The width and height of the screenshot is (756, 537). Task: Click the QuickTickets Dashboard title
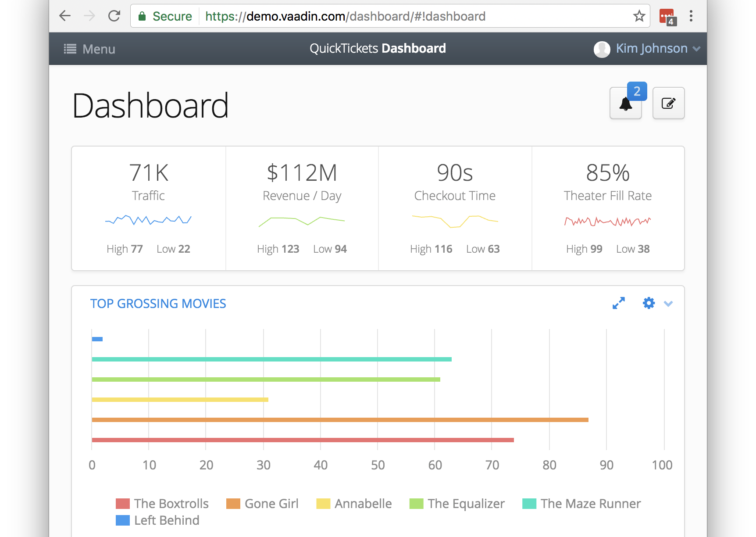click(378, 49)
